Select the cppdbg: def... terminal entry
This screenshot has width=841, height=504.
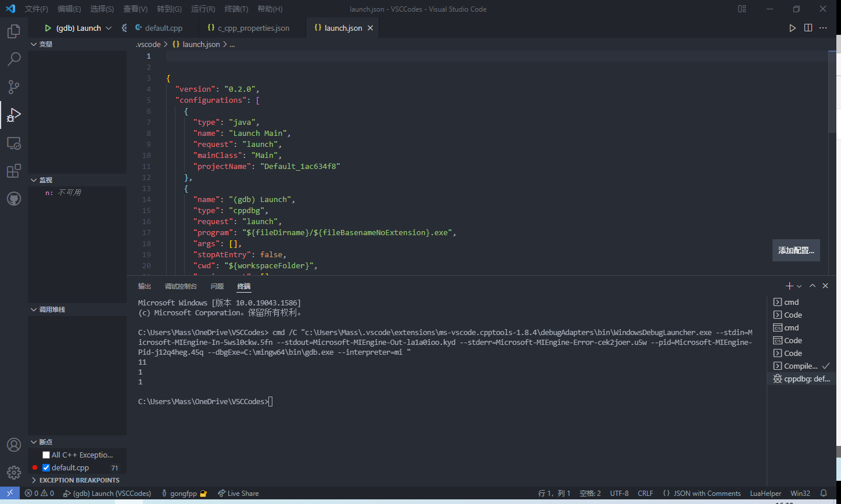tap(802, 379)
